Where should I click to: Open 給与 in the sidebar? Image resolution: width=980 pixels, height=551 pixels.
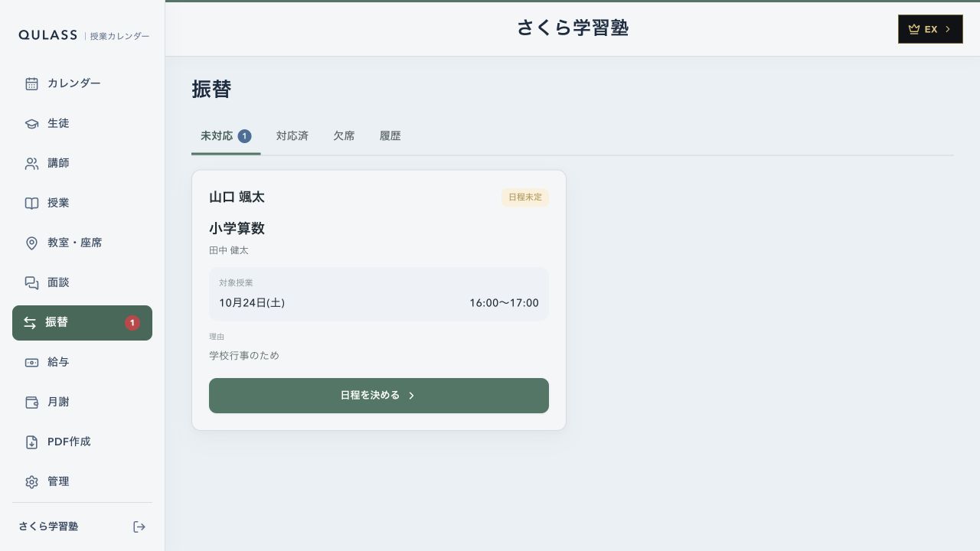82,362
